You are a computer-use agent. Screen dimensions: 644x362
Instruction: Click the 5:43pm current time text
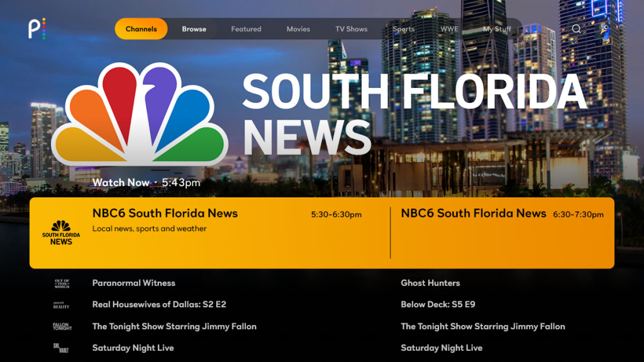point(181,183)
